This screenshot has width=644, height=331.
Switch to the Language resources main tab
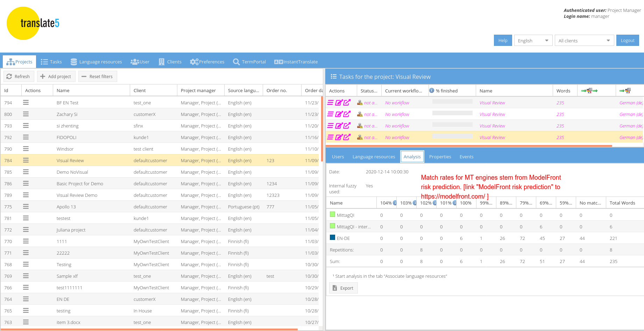point(96,62)
